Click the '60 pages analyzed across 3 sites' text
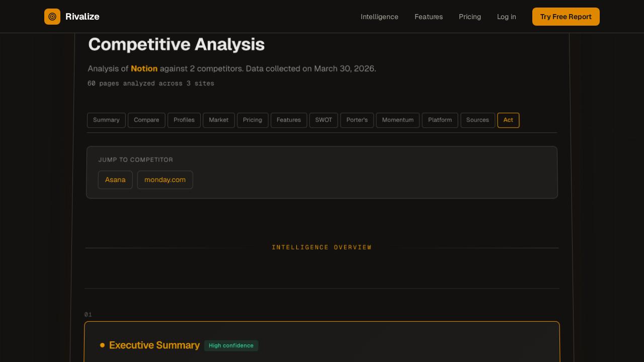The image size is (644, 362). click(151, 83)
